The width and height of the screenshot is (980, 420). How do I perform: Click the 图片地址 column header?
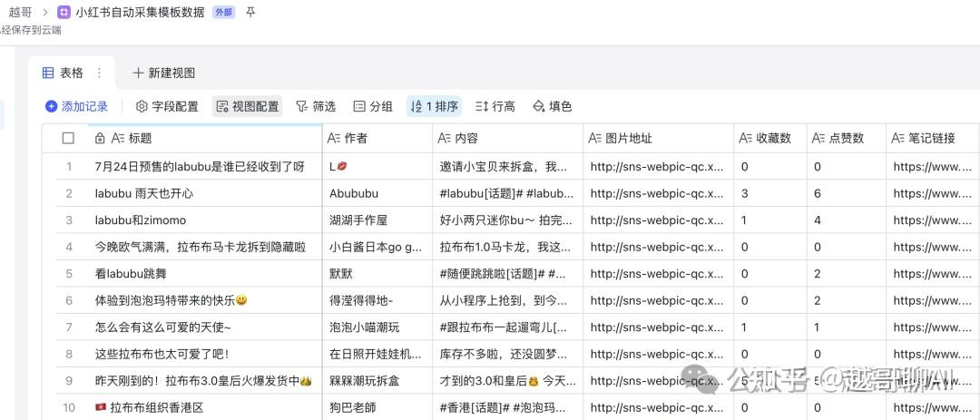click(x=659, y=138)
